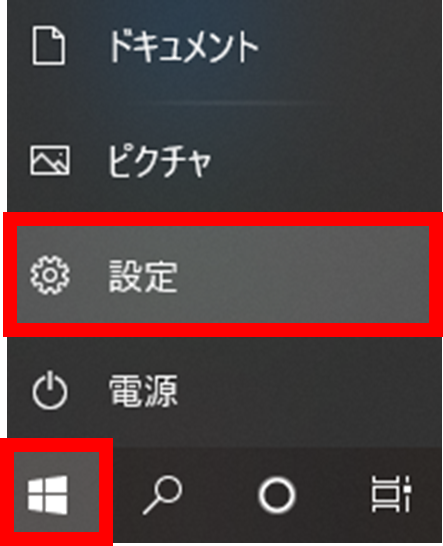Click the ピクチャ text label
Viewport: 443px width, 546px height.
[159, 161]
